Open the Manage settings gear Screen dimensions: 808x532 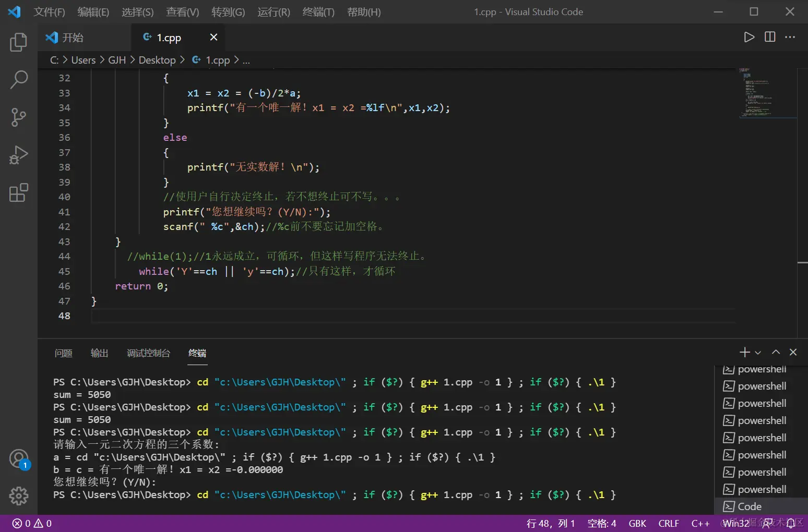click(18, 495)
